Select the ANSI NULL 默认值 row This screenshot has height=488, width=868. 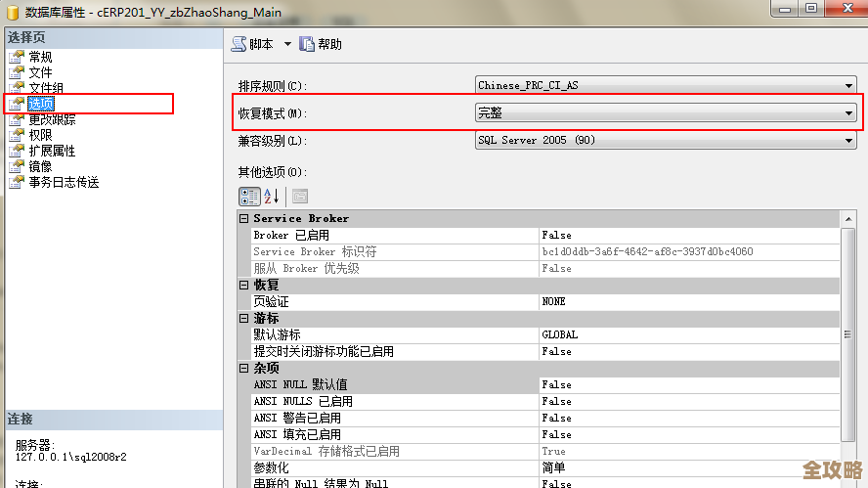coord(544,384)
